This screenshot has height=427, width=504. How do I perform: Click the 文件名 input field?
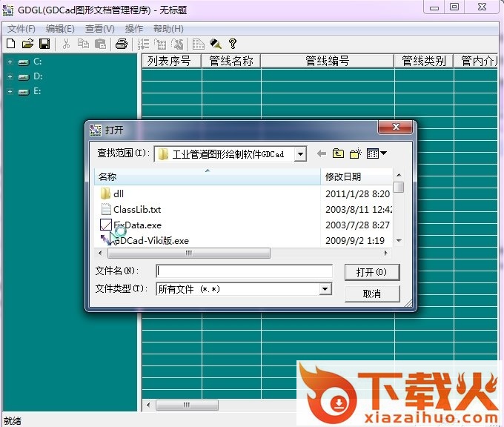click(244, 271)
